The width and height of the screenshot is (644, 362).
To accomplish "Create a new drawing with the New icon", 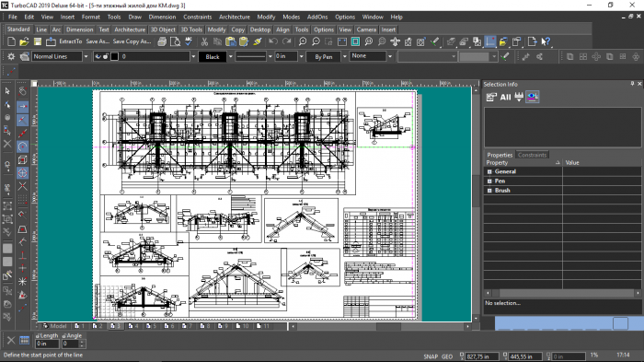I will (x=11, y=41).
